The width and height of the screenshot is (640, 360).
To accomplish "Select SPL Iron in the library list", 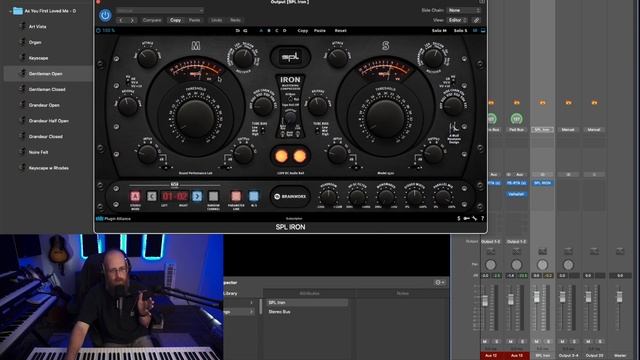I will click(x=307, y=302).
